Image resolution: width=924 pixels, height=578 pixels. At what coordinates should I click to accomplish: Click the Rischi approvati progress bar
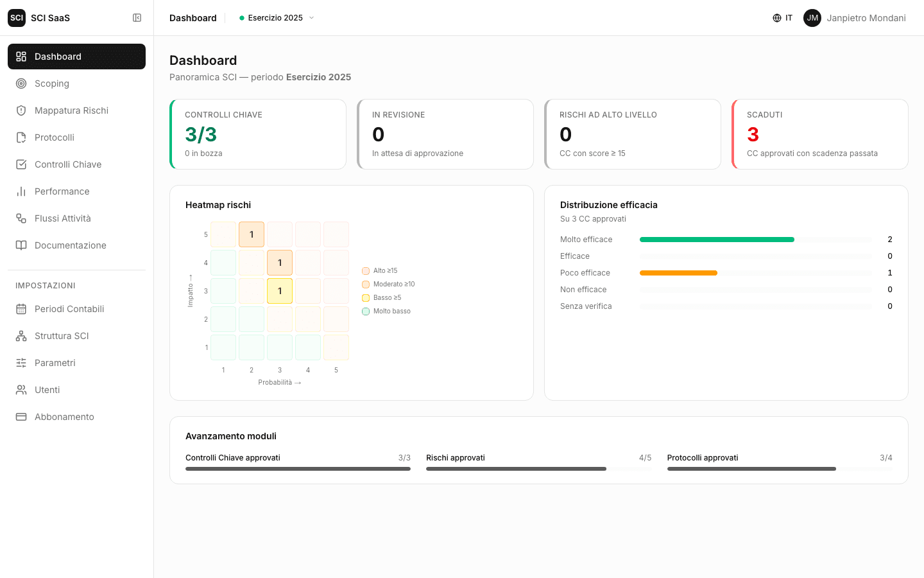tap(538, 469)
